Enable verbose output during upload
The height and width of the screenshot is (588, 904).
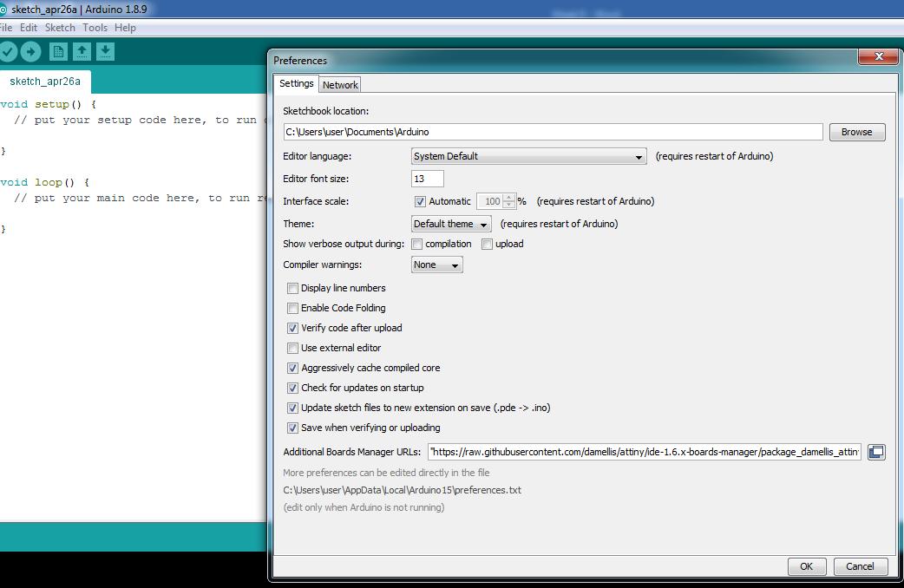[488, 245]
